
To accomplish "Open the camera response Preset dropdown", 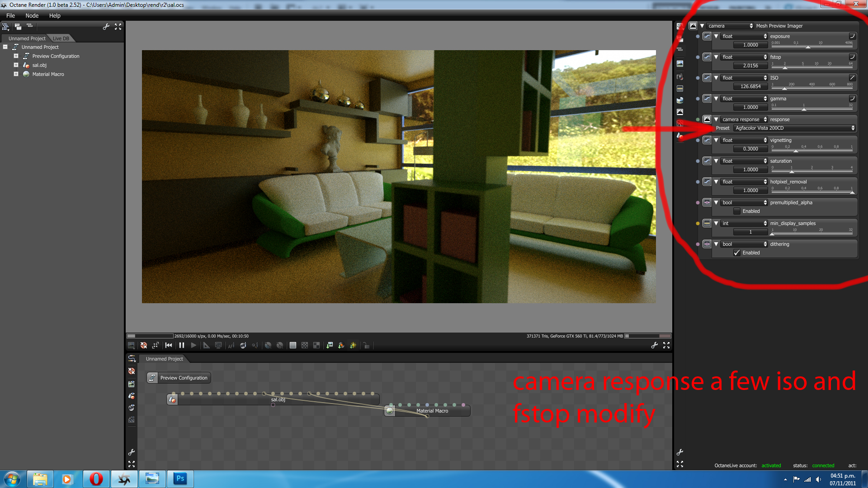I will coord(794,128).
